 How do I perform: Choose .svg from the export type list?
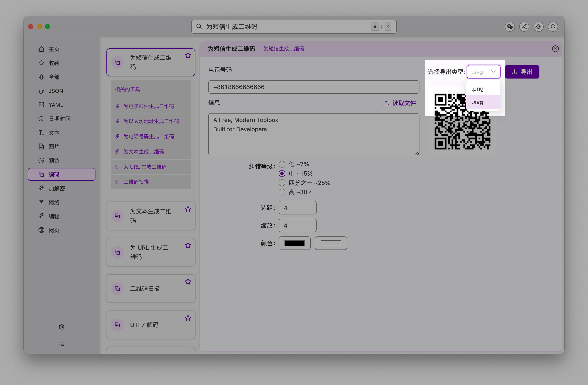pyautogui.click(x=483, y=103)
